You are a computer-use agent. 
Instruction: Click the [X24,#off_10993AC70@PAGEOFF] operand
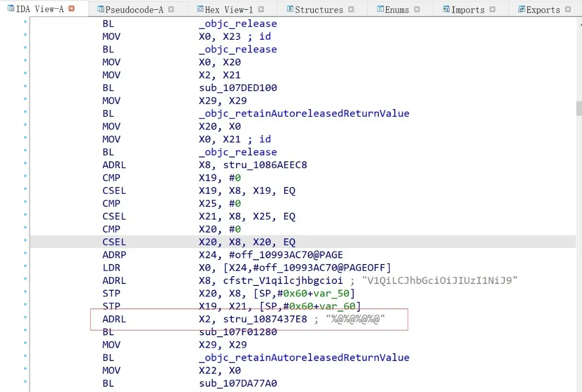point(307,267)
